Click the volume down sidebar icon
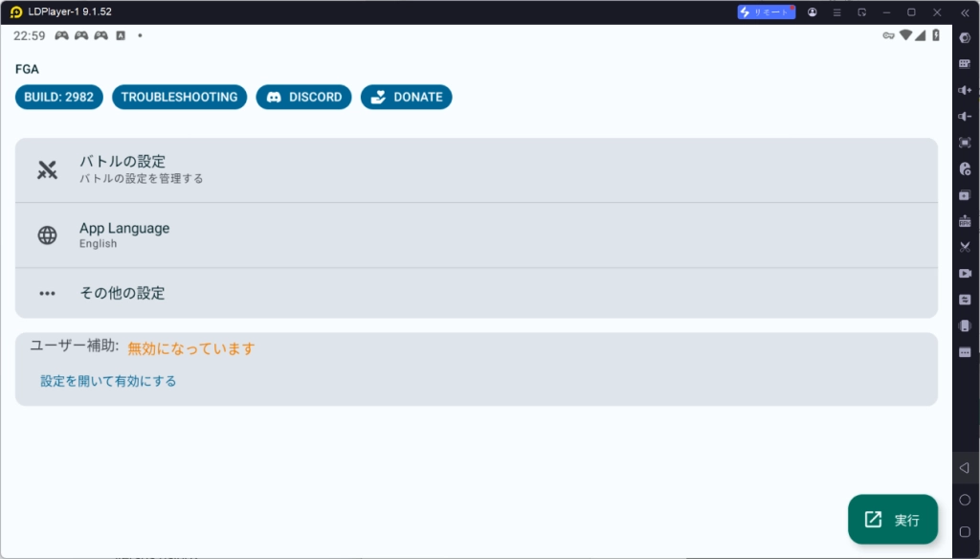980x559 pixels. point(965,117)
